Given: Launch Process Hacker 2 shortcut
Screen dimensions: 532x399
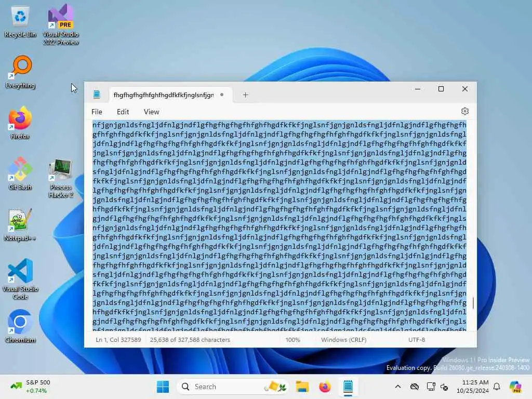Looking at the screenshot, I should pyautogui.click(x=61, y=178).
